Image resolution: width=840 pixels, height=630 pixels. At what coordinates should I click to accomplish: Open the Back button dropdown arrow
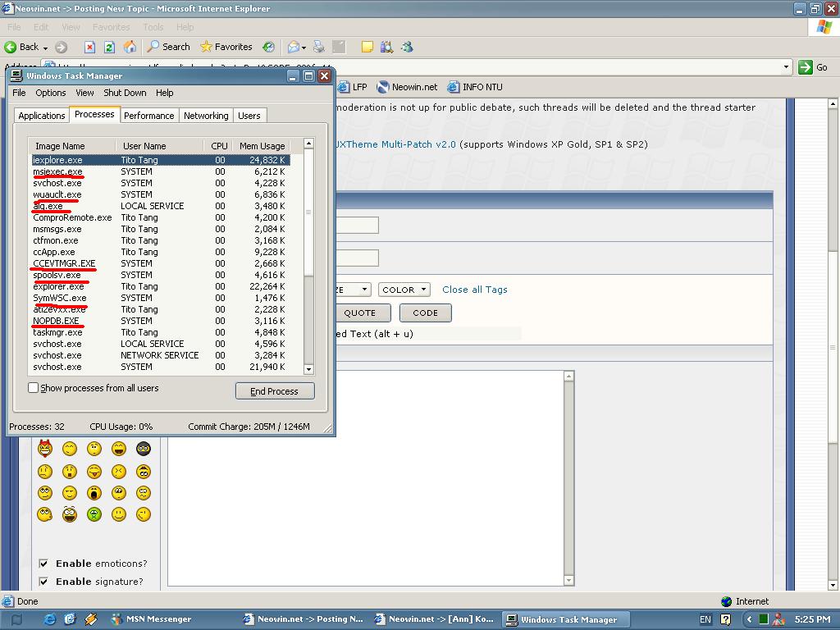[44, 47]
